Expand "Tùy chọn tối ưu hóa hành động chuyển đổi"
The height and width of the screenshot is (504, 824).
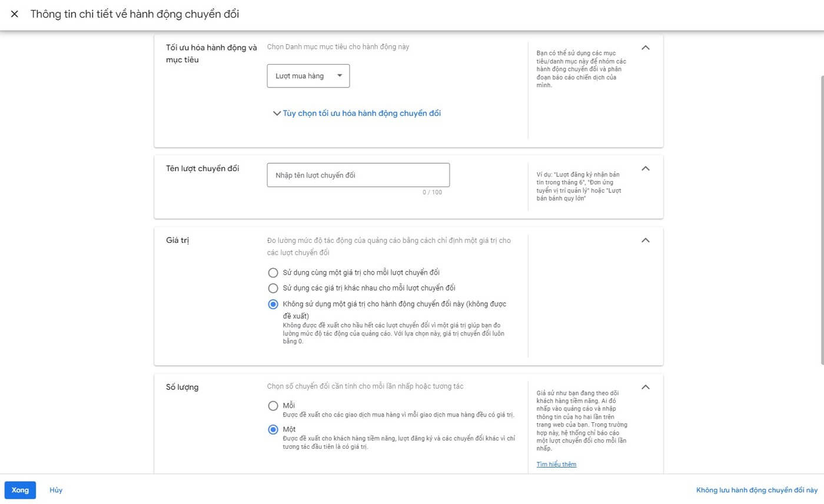[x=361, y=113]
